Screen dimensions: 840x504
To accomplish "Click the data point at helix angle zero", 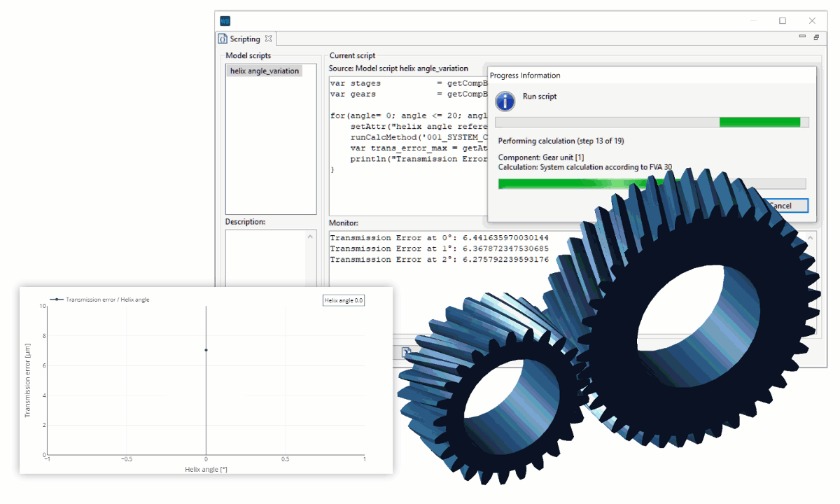I will 206,351.
